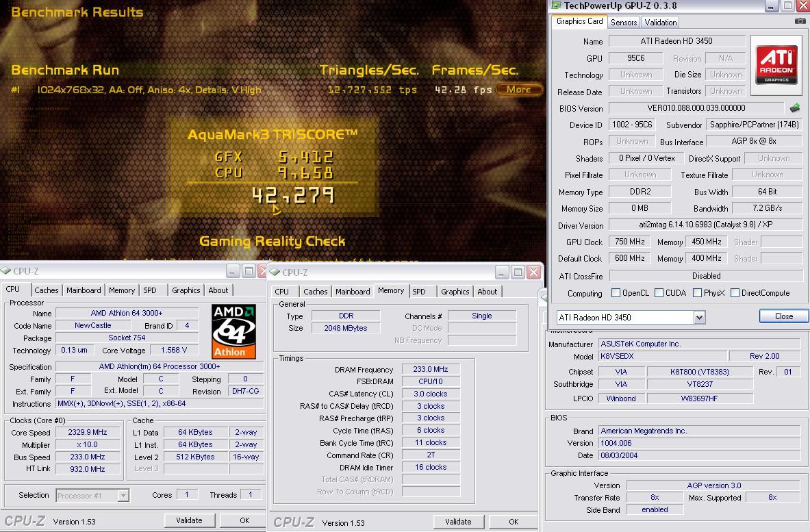Image resolution: width=810 pixels, height=532 pixels.
Task: Enable the OpenCL checkbox
Action: (x=616, y=293)
